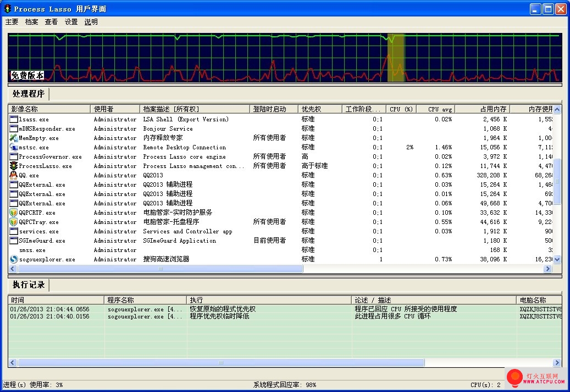Select the 执行记录 tab
570x392 pixels.
(29, 284)
